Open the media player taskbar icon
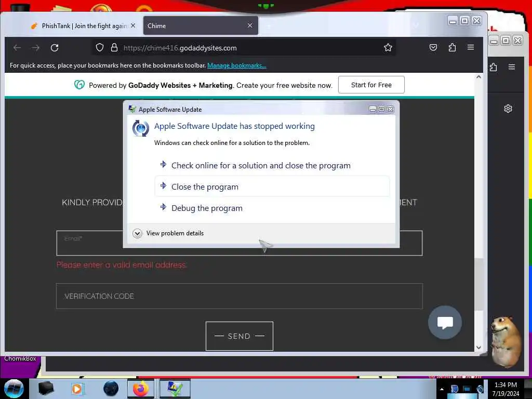 click(x=77, y=389)
